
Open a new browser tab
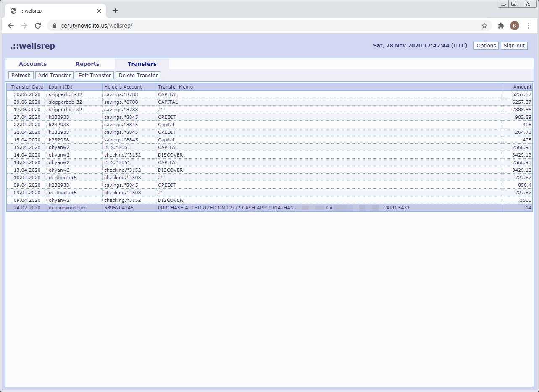click(115, 11)
